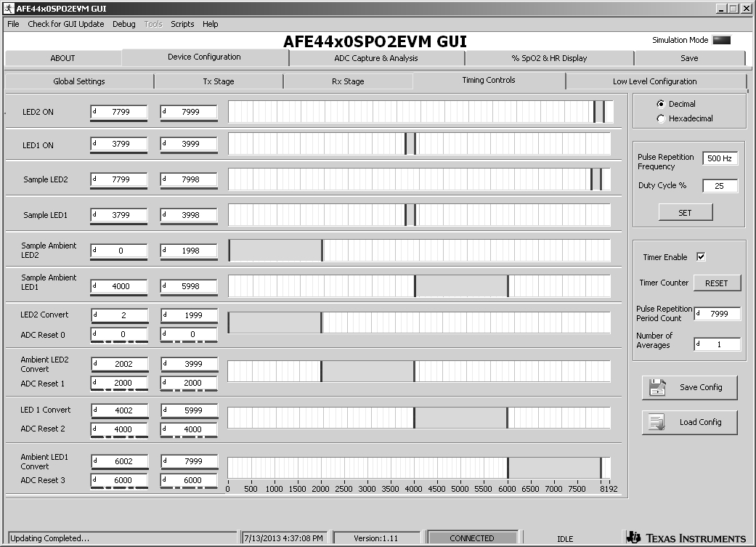The height and width of the screenshot is (547, 756).
Task: Select the Rx Stage sub-tab
Action: (x=348, y=81)
